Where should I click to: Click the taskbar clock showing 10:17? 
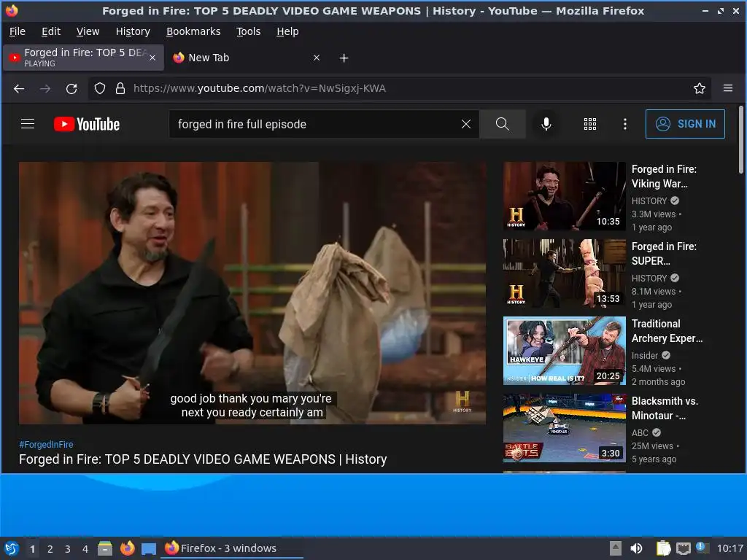point(730,548)
